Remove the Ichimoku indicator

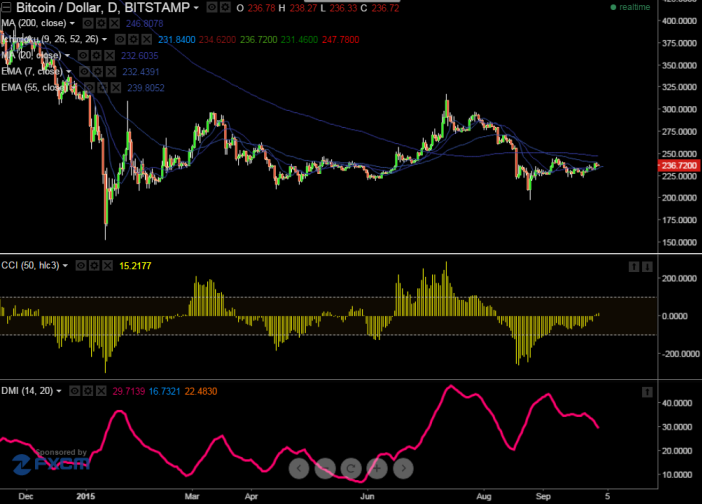coord(146,39)
